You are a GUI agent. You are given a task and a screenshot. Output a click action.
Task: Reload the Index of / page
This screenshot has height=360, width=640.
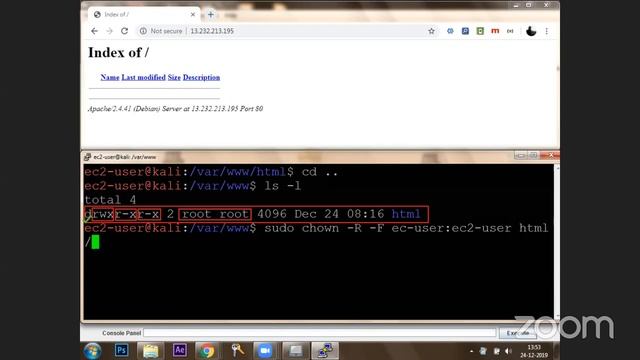(x=124, y=31)
